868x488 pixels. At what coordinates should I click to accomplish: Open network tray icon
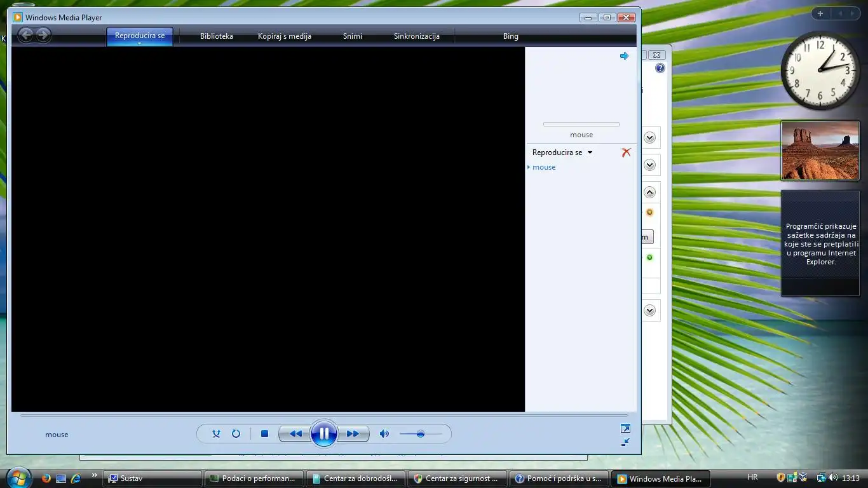(822, 477)
